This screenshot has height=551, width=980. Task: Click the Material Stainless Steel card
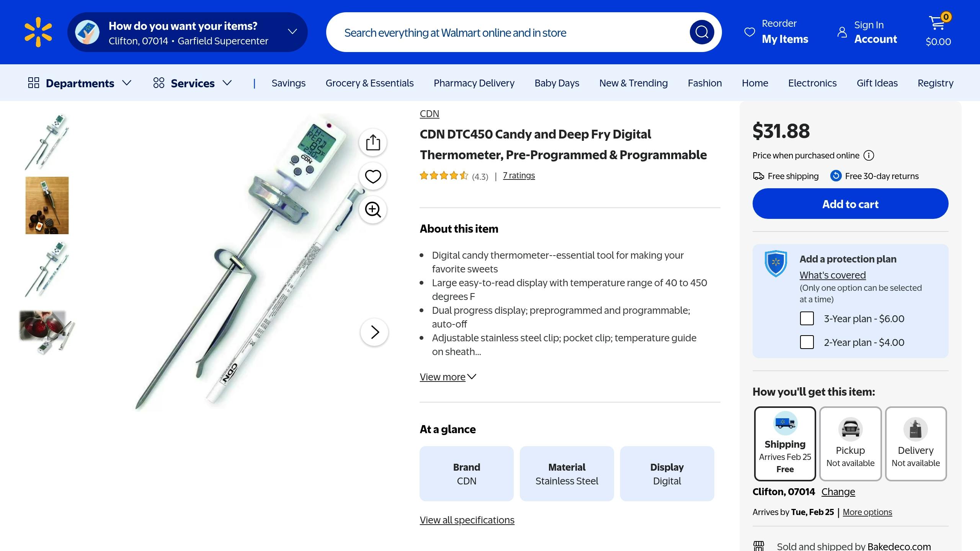point(567,474)
